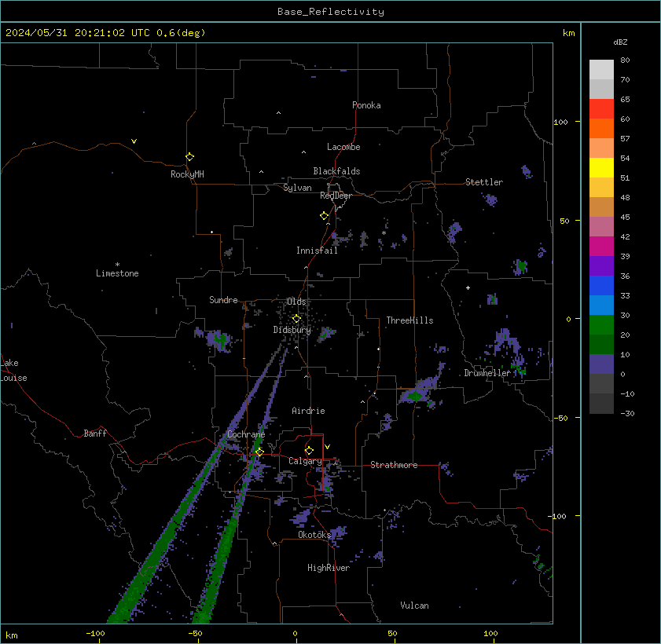Select the yellow diamond marker at Olds
The height and width of the screenshot is (644, 661).
(x=296, y=318)
